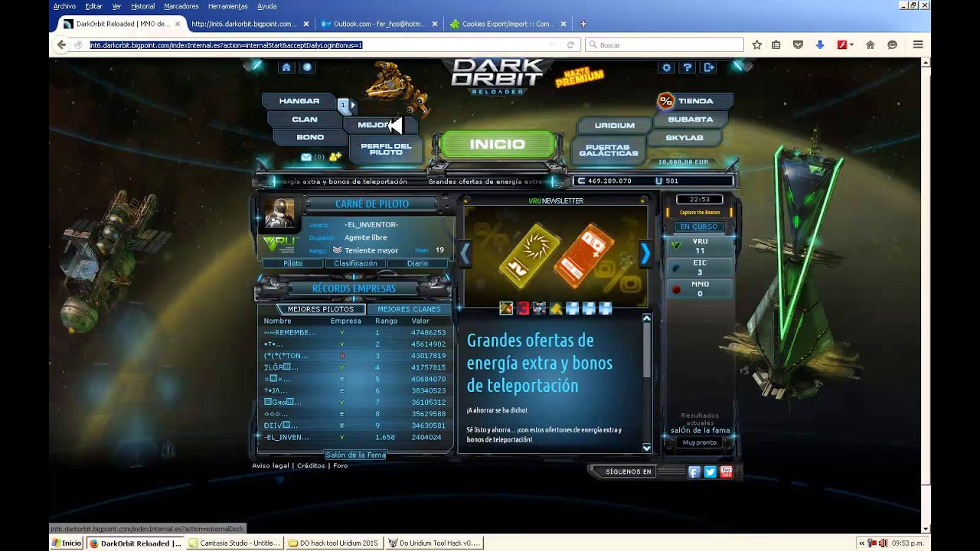This screenshot has width=980, height=551.
Task: Click the browser address bar URL
Action: point(226,45)
